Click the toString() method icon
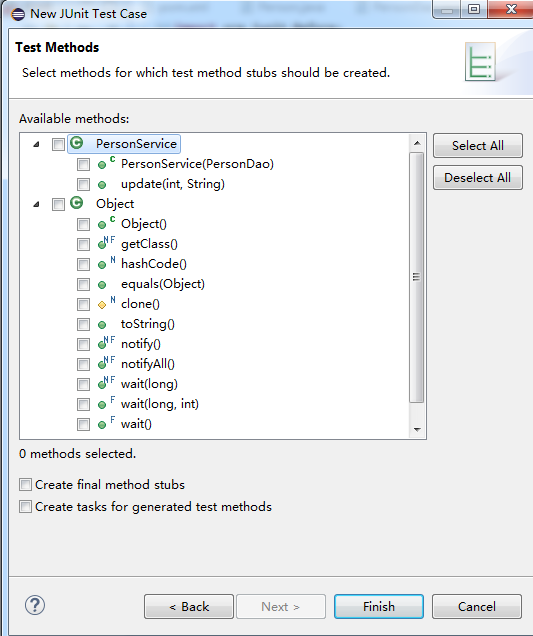Image resolution: width=533 pixels, height=636 pixels. [x=102, y=325]
